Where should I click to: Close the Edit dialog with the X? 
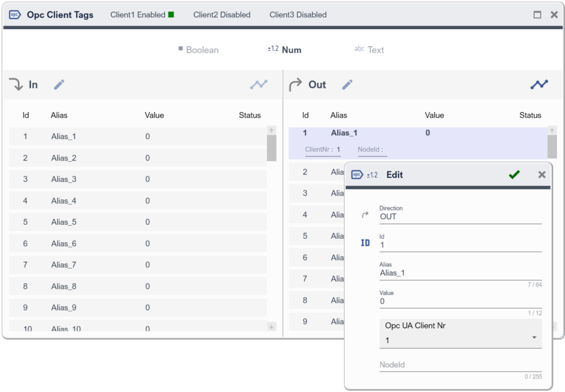pyautogui.click(x=542, y=175)
